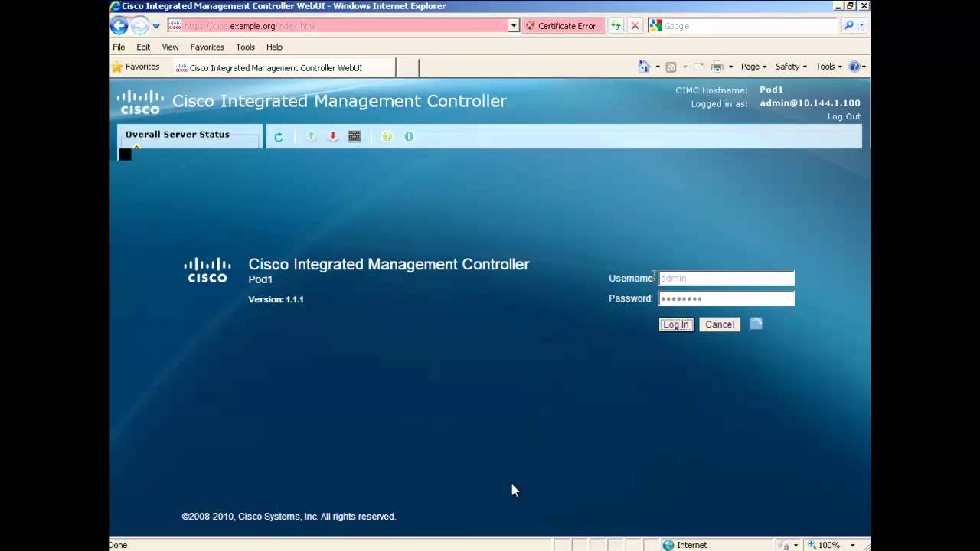The width and height of the screenshot is (980, 551).
Task: Click the Read Mail envelope icon
Action: tap(699, 67)
